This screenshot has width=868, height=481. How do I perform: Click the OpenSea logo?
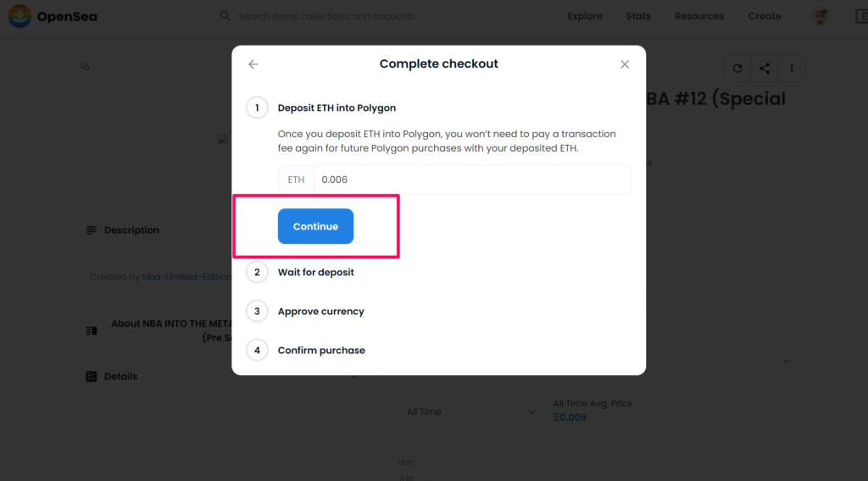click(x=20, y=16)
